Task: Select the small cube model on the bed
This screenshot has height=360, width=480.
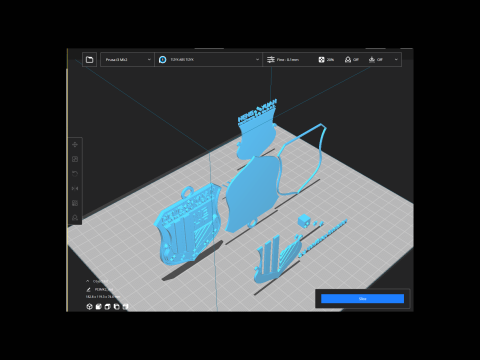Action: (304, 221)
